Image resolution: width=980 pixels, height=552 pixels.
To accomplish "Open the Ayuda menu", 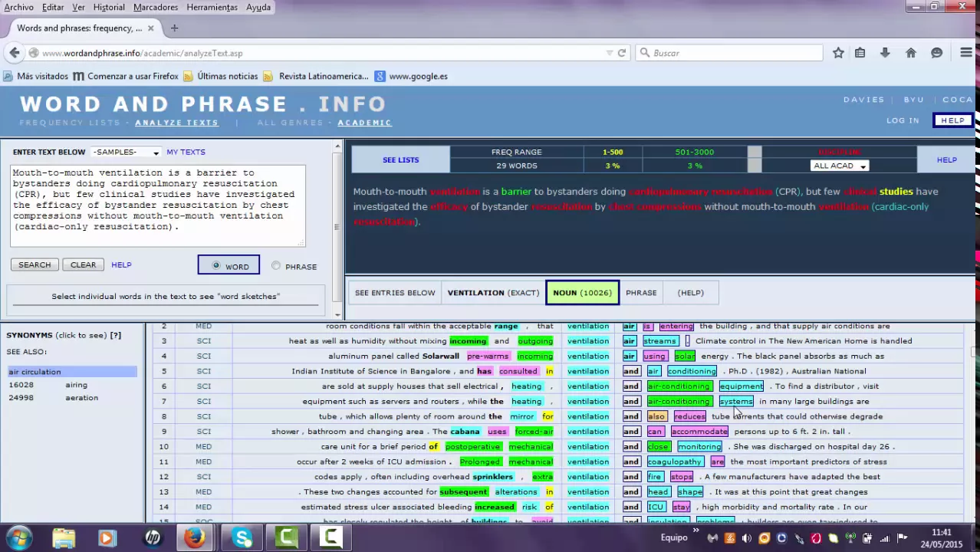I will (258, 7).
